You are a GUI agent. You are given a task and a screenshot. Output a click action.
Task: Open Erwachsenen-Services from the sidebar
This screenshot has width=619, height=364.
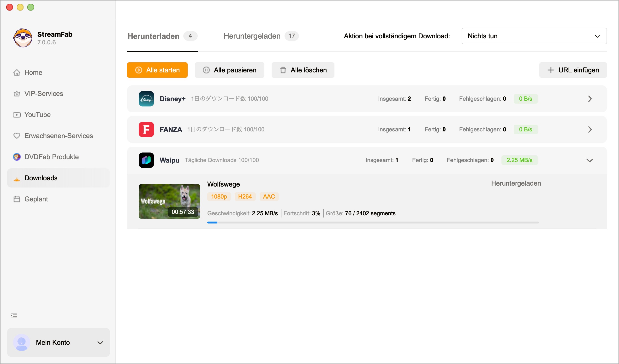pyautogui.click(x=59, y=135)
